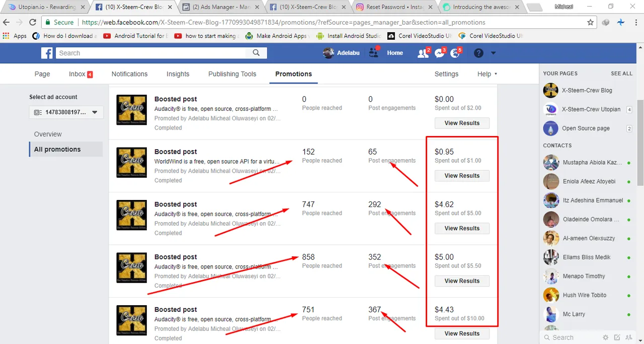Open Ellams Bliss Medik chat contact
Screen dimensions: 644x344
[x=588, y=257]
